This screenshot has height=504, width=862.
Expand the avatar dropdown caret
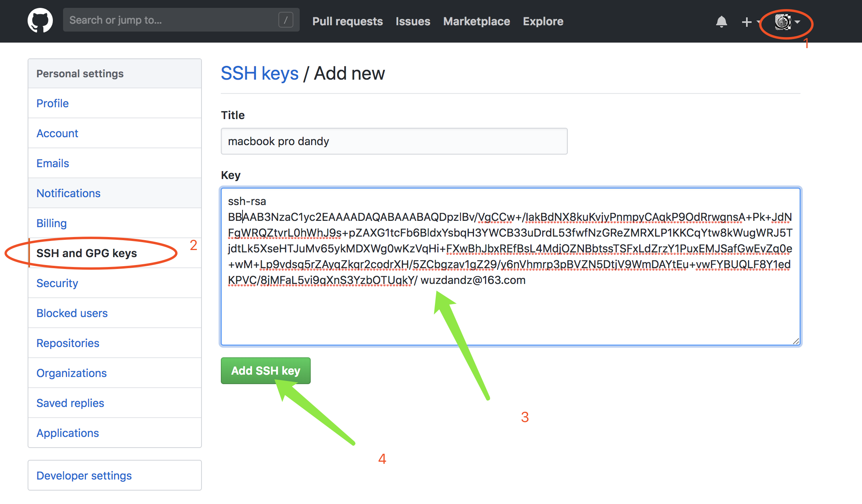(x=798, y=22)
